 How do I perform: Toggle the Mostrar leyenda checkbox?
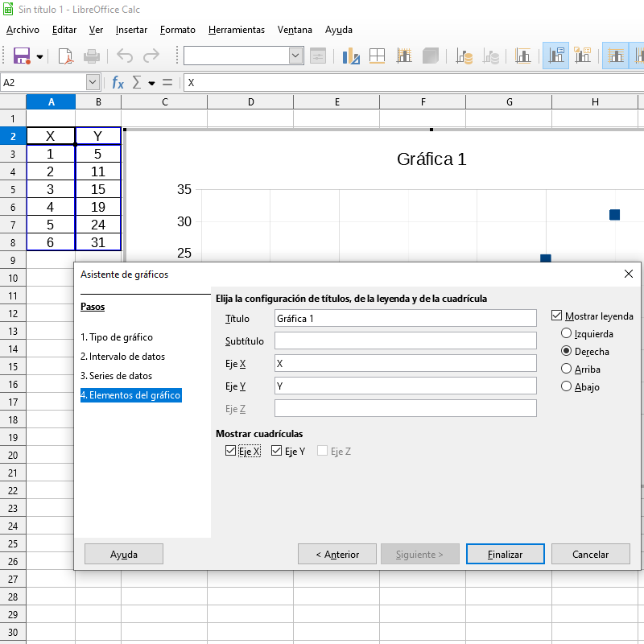tap(556, 316)
